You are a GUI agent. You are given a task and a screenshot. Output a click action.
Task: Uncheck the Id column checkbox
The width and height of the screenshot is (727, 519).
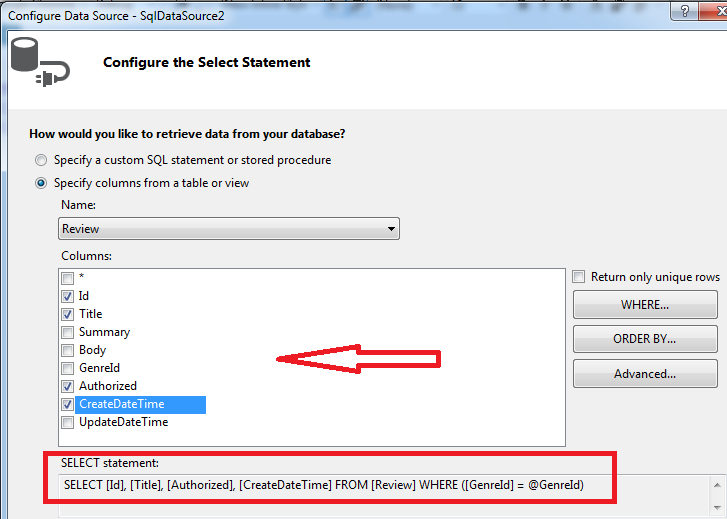click(x=67, y=296)
